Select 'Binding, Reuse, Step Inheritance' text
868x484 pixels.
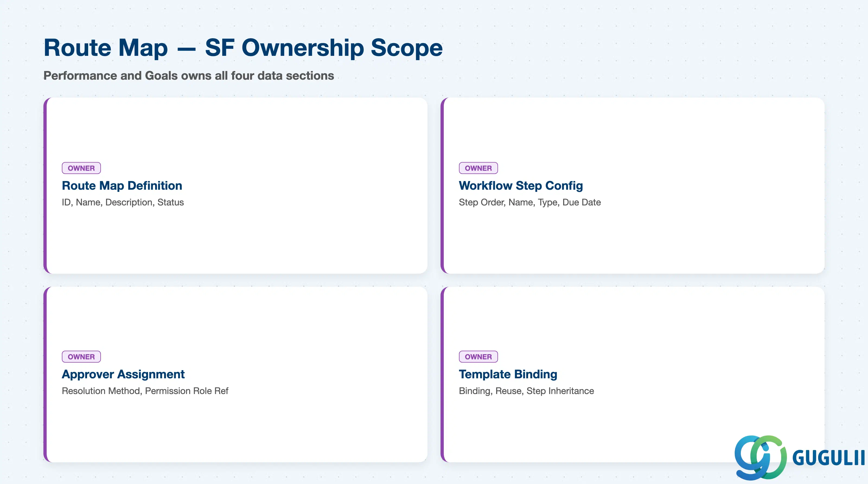tap(526, 391)
